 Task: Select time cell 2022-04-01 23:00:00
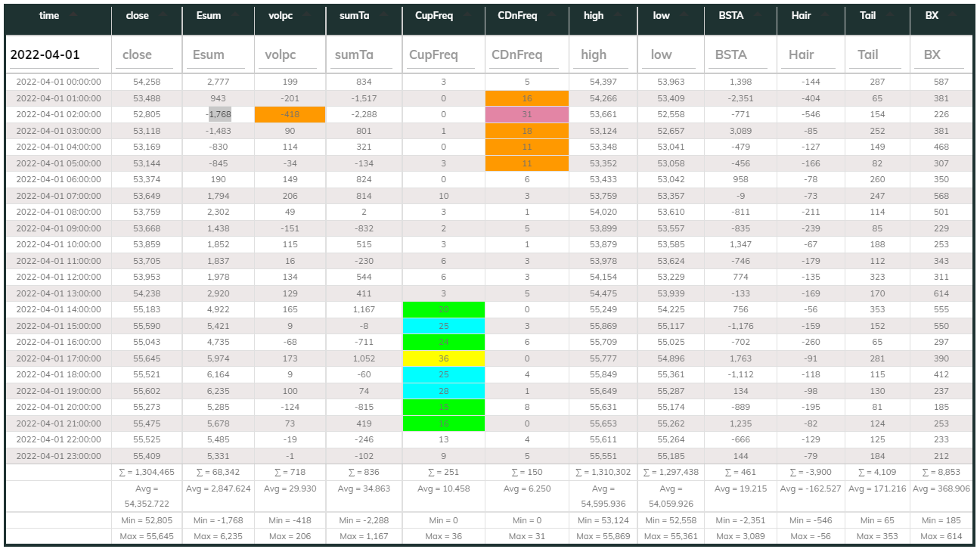tap(58, 456)
